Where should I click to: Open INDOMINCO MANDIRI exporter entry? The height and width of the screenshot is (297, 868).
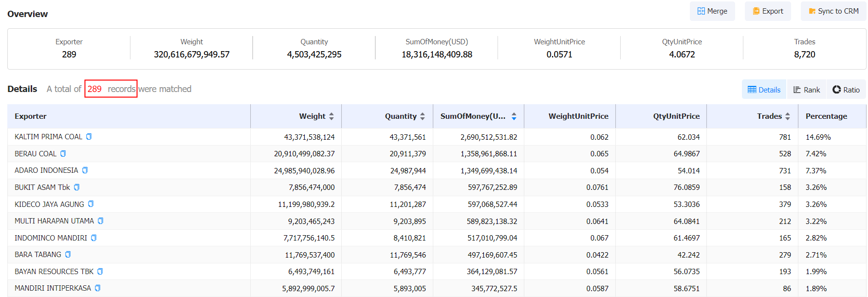click(51, 238)
